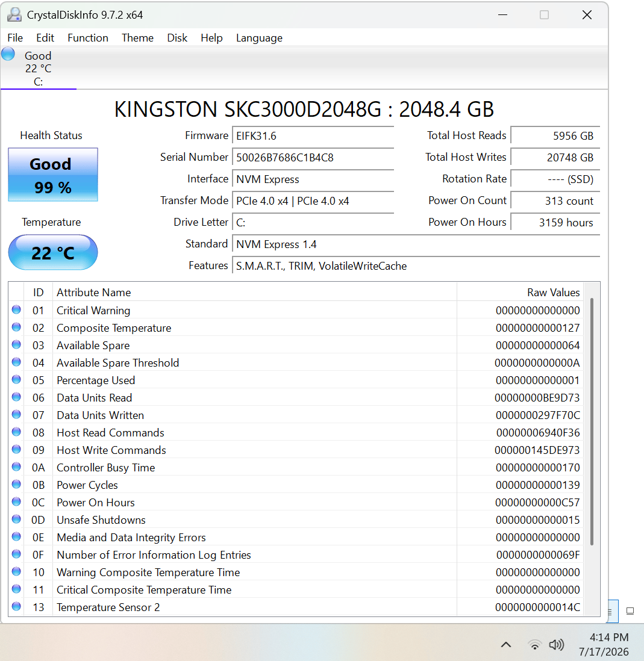Open the volume speaker tray icon
Viewport: 644px width, 661px height.
tap(556, 645)
